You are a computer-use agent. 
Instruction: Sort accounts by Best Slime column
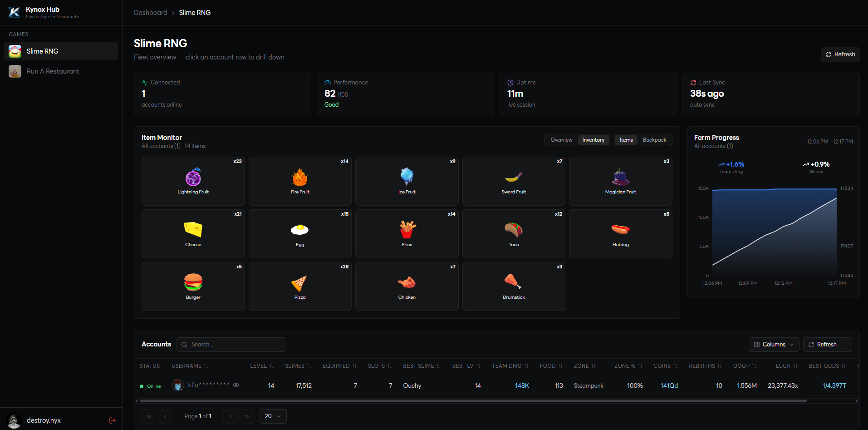click(x=422, y=366)
